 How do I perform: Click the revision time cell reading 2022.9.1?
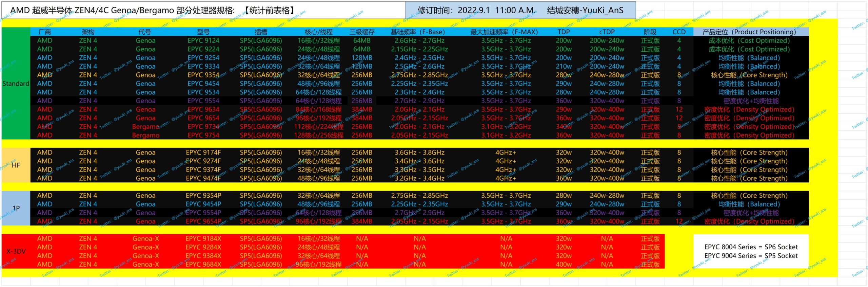520,10
